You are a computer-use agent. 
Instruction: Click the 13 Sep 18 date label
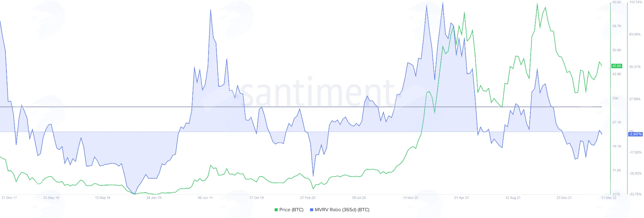point(102,198)
